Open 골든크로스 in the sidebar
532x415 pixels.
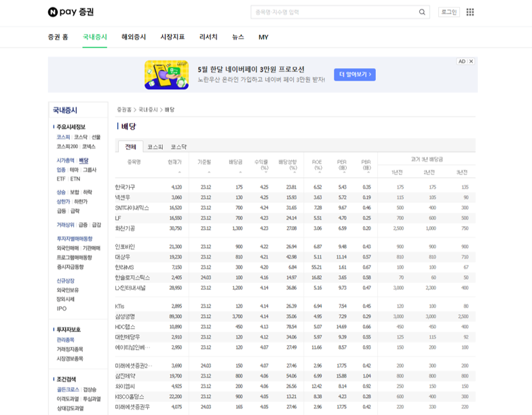tap(68, 390)
